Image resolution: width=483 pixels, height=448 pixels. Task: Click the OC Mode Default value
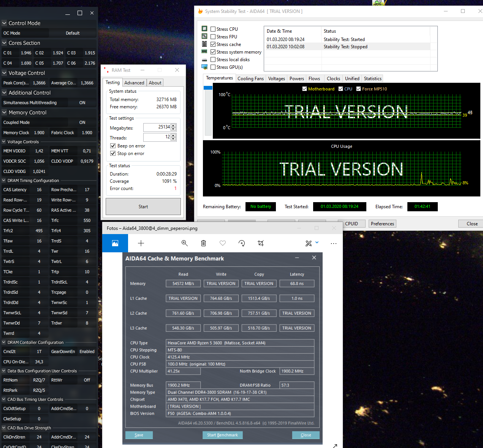pos(73,33)
